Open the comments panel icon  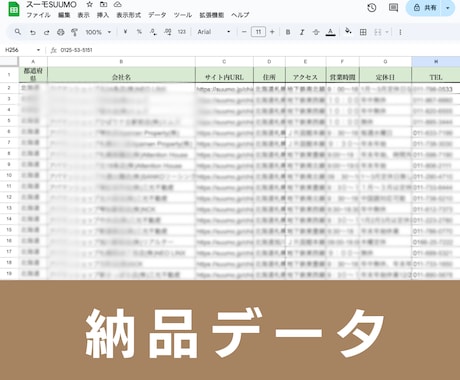pyautogui.click(x=393, y=8)
